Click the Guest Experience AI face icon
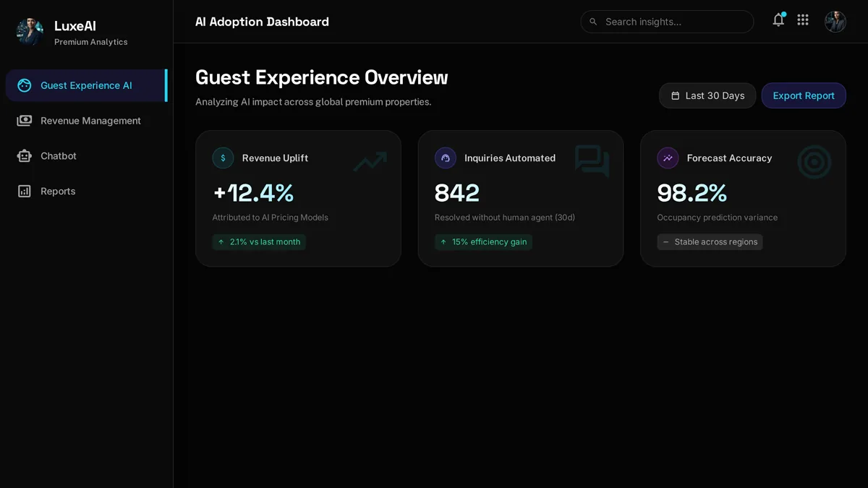 pos(25,85)
